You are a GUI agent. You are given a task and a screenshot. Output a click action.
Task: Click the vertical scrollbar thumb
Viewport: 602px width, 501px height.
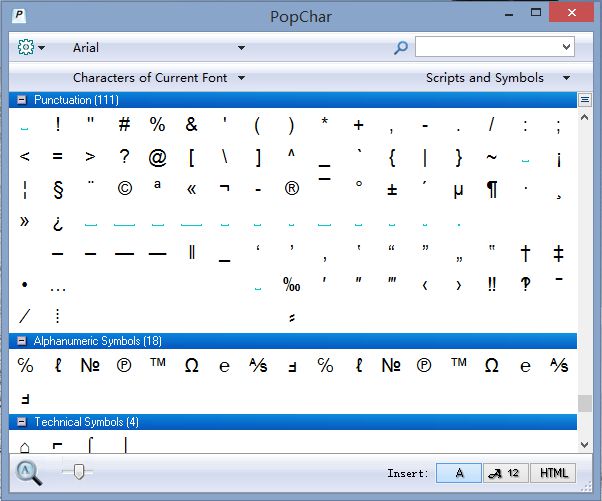[x=584, y=403]
